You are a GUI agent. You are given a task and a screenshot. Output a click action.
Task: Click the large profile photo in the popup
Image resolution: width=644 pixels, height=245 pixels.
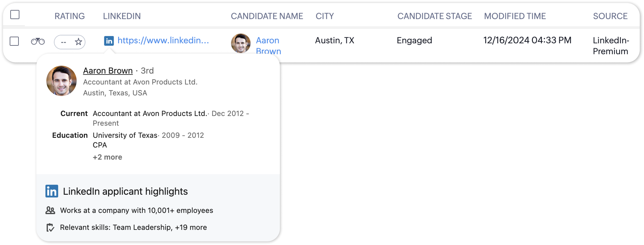tap(61, 81)
